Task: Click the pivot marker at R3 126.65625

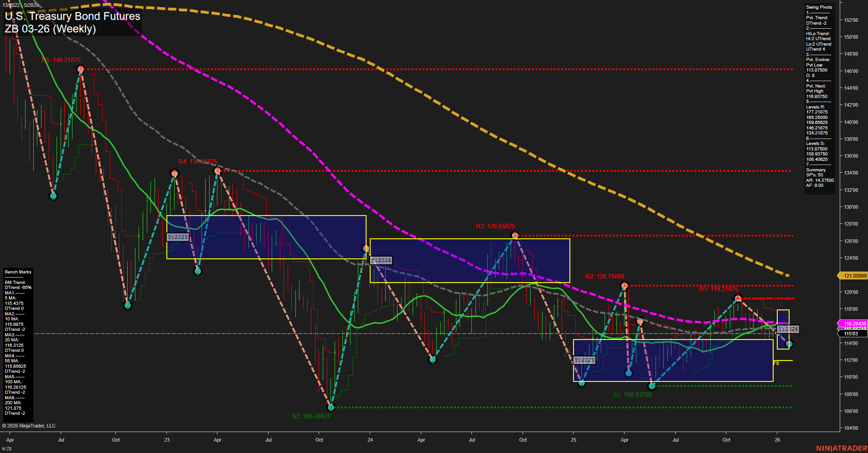Action: (515, 235)
